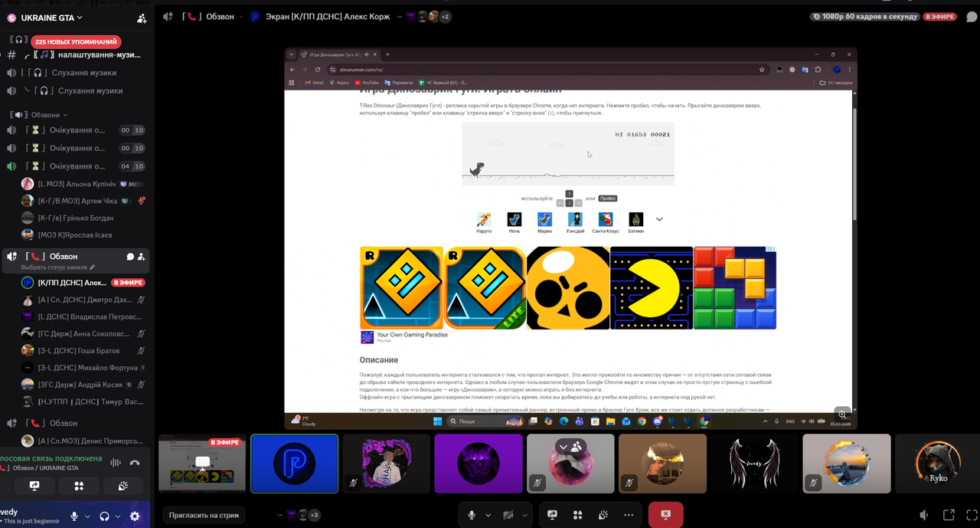
Task: Open activities icon in the call control bar
Action: pyautogui.click(x=578, y=515)
